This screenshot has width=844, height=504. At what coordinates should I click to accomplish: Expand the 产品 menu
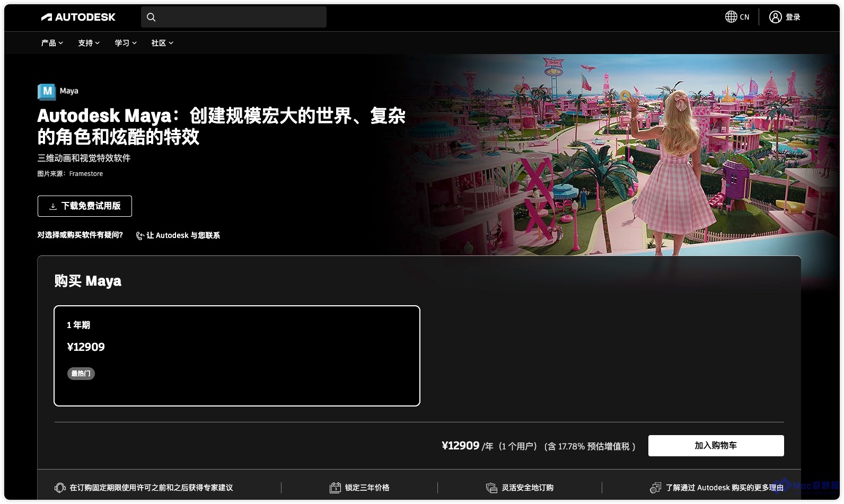coord(52,43)
